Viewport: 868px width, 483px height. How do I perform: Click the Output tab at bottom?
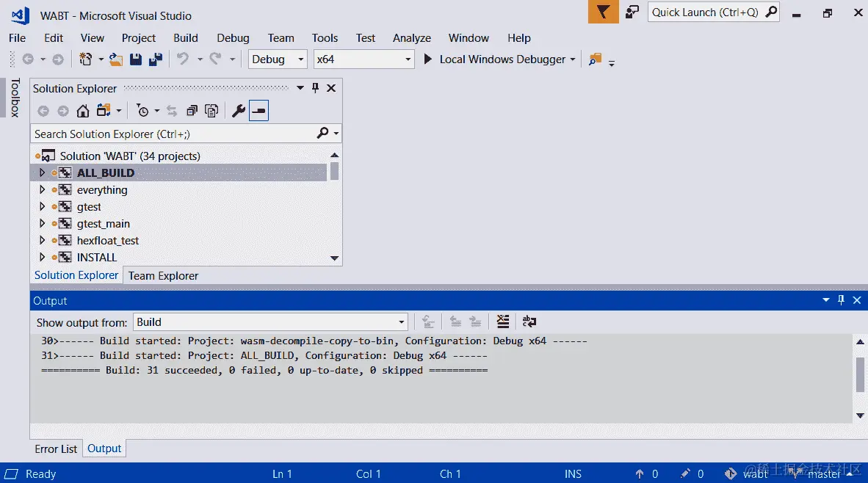click(104, 448)
